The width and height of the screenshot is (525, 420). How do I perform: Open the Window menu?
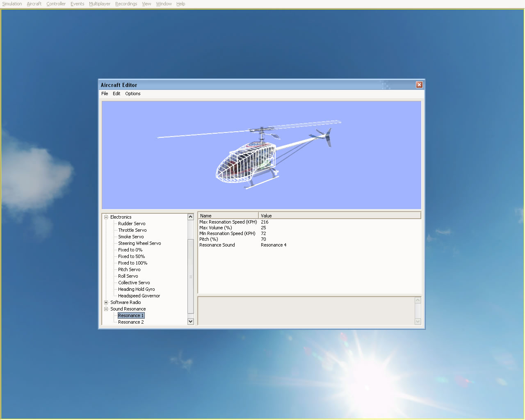tap(164, 4)
